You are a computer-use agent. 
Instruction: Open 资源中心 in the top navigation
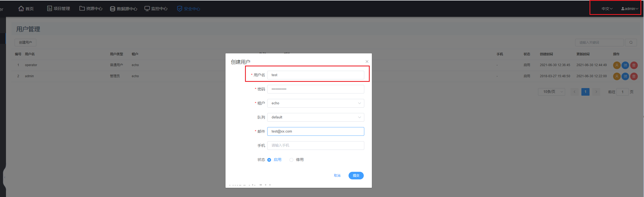pos(91,9)
